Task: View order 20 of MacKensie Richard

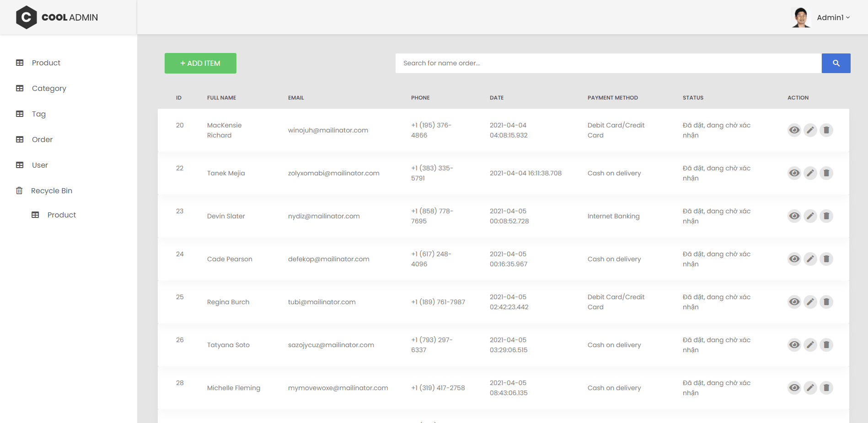Action: pyautogui.click(x=794, y=130)
